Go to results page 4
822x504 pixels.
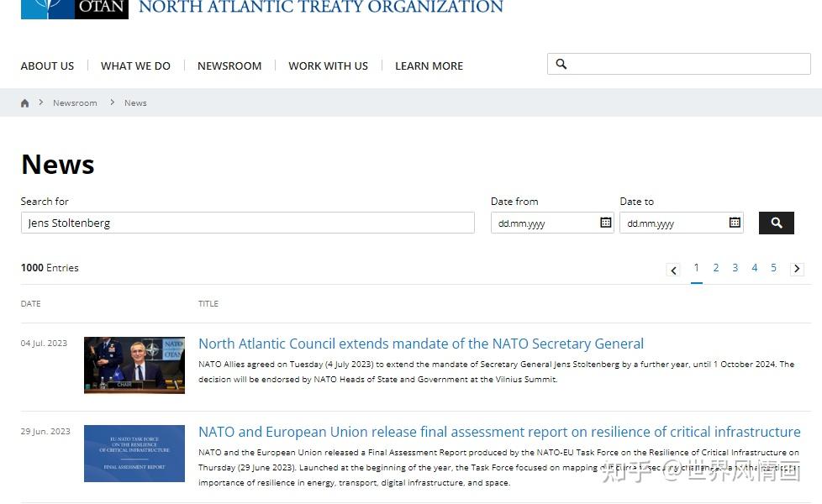pos(755,268)
